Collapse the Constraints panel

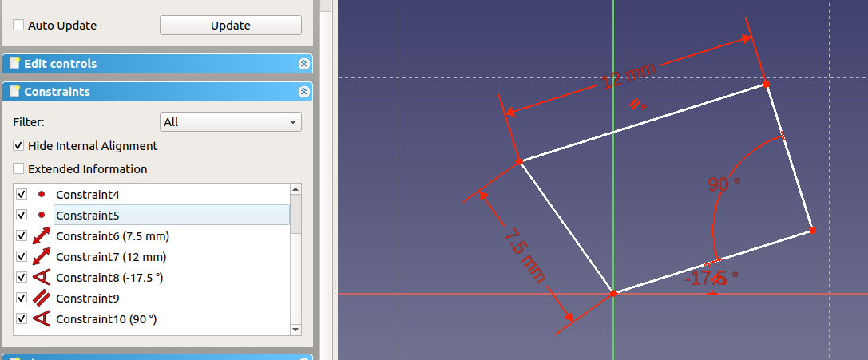click(303, 92)
